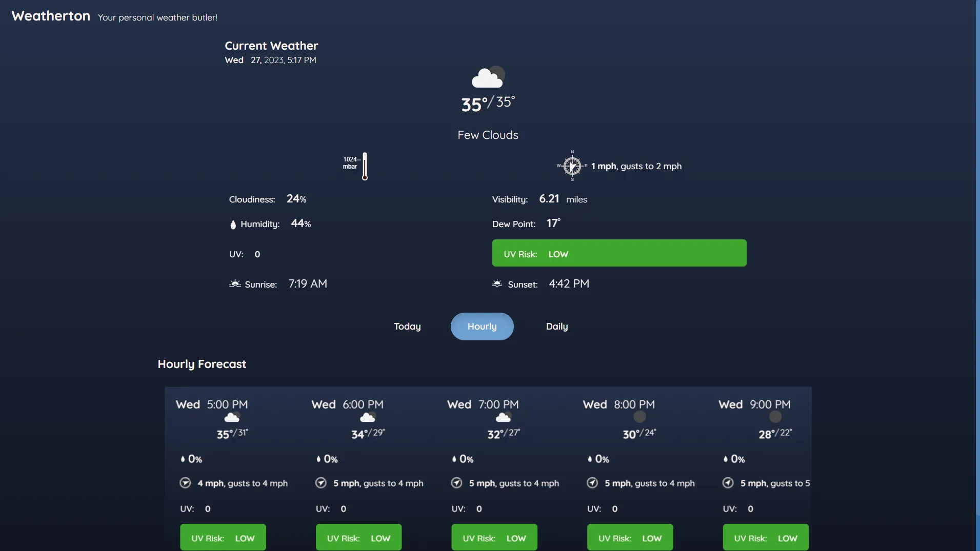Click the cloud icon in the 8:00 PM column
The width and height of the screenshot is (980, 551).
pyautogui.click(x=638, y=416)
